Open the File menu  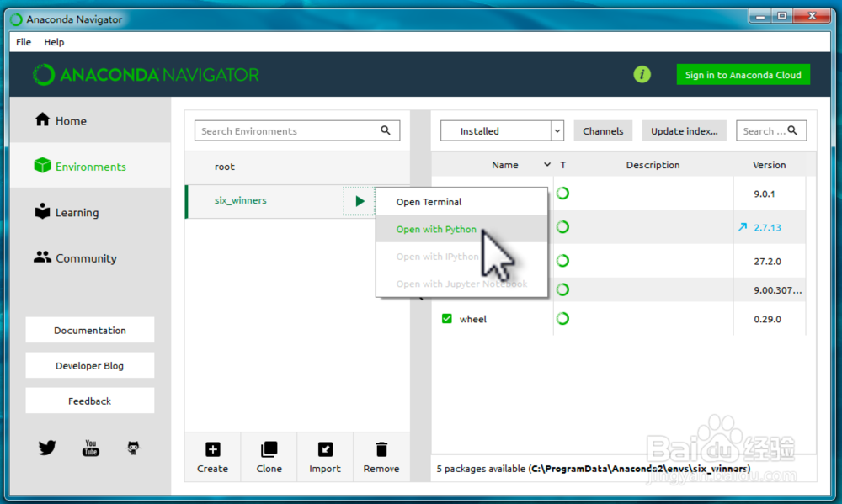(23, 42)
